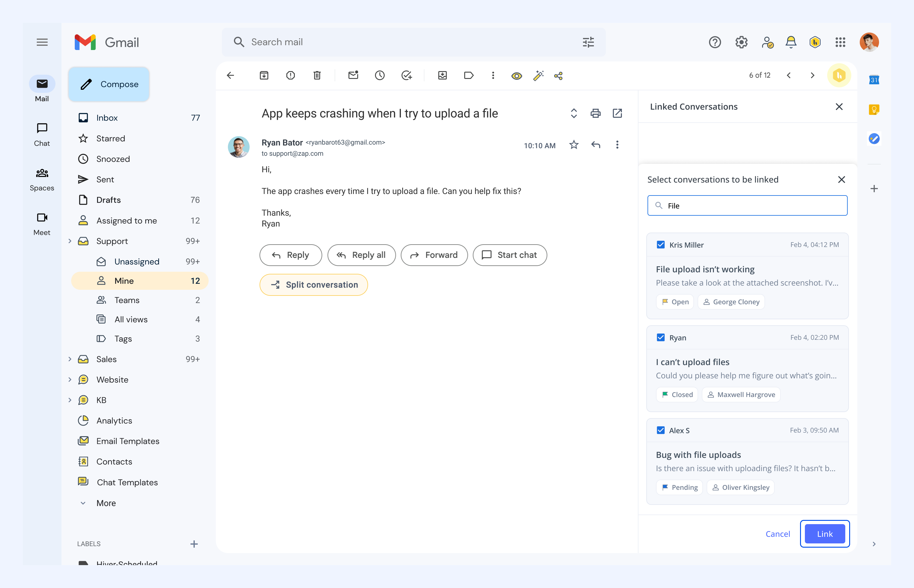The width and height of the screenshot is (914, 588).
Task: Snooze this email with clock icon
Action: click(380, 76)
